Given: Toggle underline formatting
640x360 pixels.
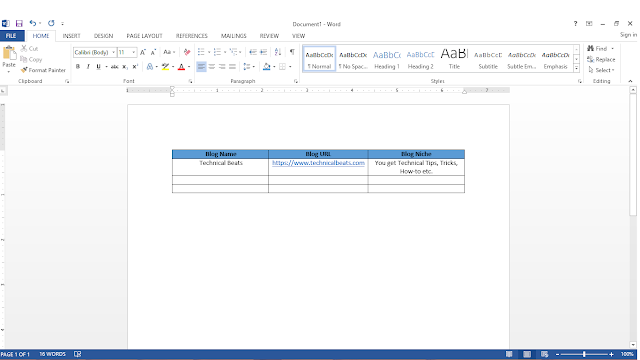Looking at the screenshot, I should (98, 67).
